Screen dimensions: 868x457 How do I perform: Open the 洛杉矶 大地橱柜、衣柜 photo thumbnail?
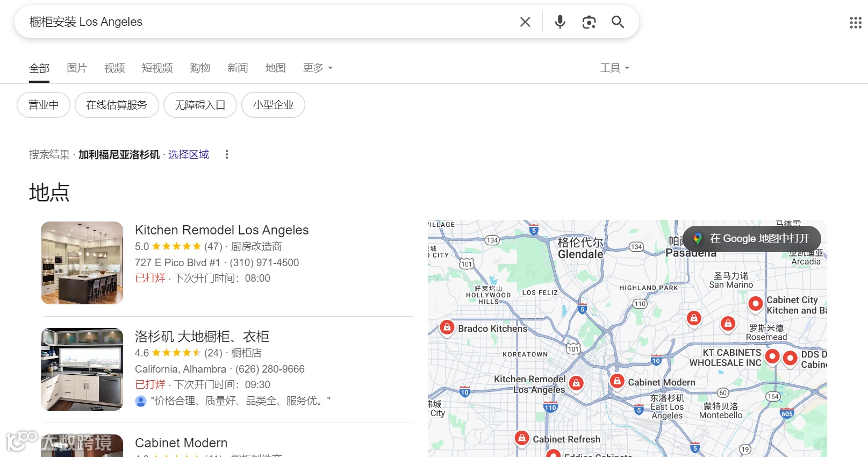(x=82, y=369)
